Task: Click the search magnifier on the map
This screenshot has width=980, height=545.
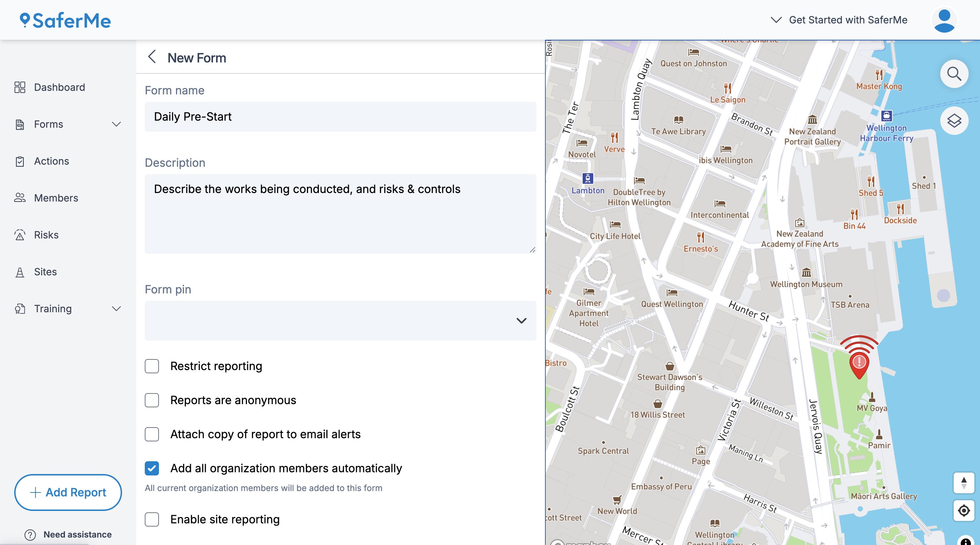Action: 954,73
